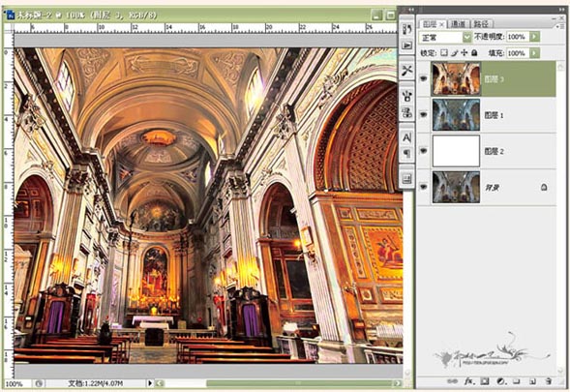Delete layer with trash icon
Screen dimensions: 570x392
(x=549, y=381)
